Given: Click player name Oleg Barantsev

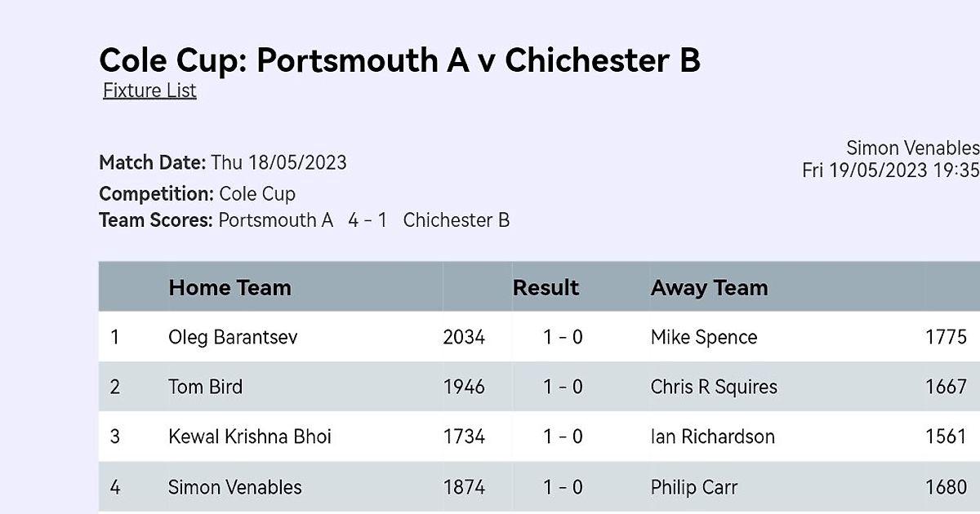Looking at the screenshot, I should pos(233,338).
